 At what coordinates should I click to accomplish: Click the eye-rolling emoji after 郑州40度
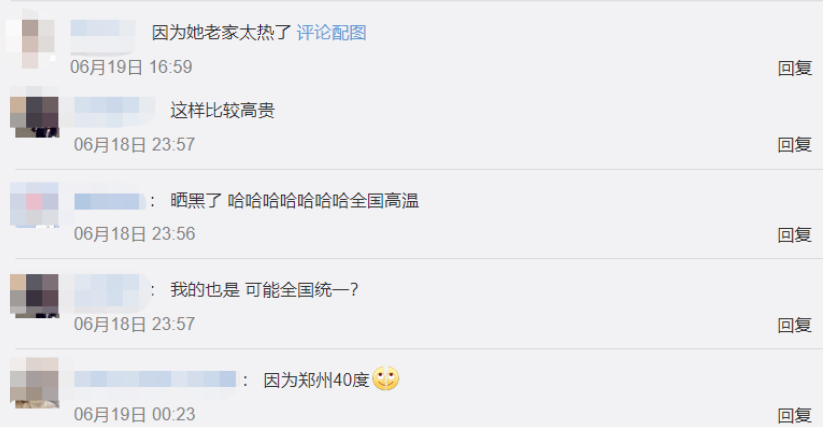point(386,378)
